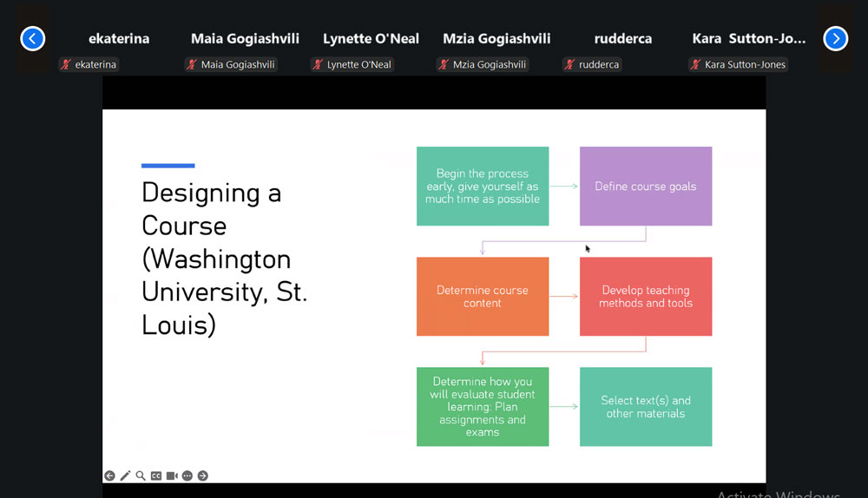Click muted mic icon beside Lynette O'Neal label
This screenshot has width=868, height=498.
[x=319, y=64]
